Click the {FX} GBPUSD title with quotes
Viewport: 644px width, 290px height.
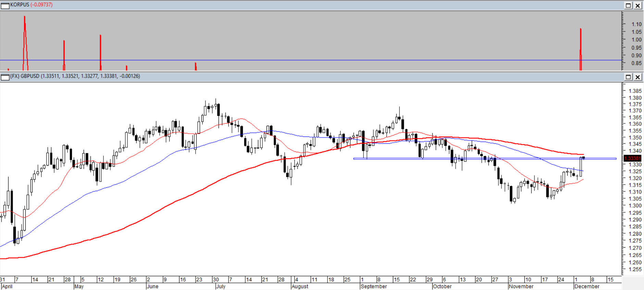tap(75, 76)
